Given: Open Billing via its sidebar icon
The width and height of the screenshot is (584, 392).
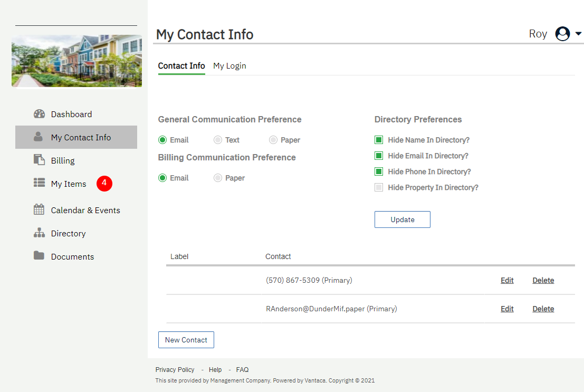Looking at the screenshot, I should [x=39, y=160].
